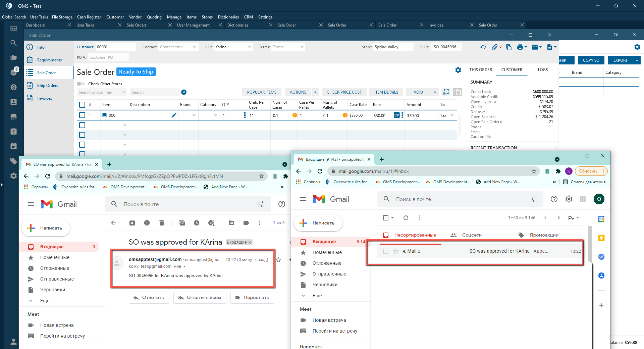Screen dimensions: 644x349
Task: Open Sale Order settings gear icon
Action: click(458, 70)
